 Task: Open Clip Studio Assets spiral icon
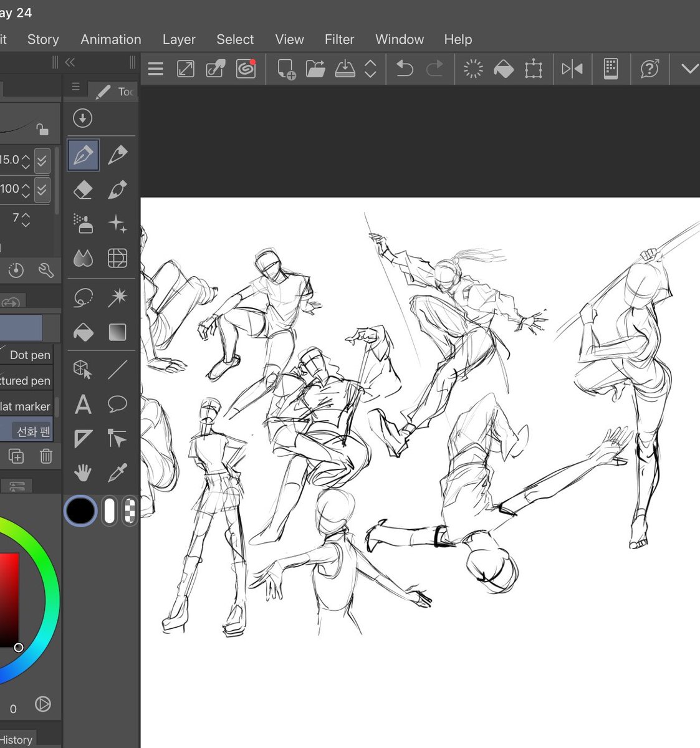(246, 69)
